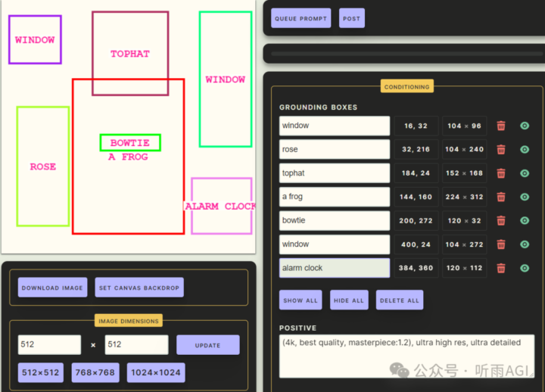Remove the a frog grounding box
Screen dimensions: 545x392
[501, 197]
